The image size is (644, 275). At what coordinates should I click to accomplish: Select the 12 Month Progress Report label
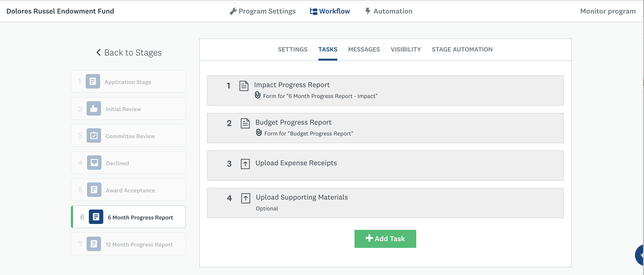[139, 245]
